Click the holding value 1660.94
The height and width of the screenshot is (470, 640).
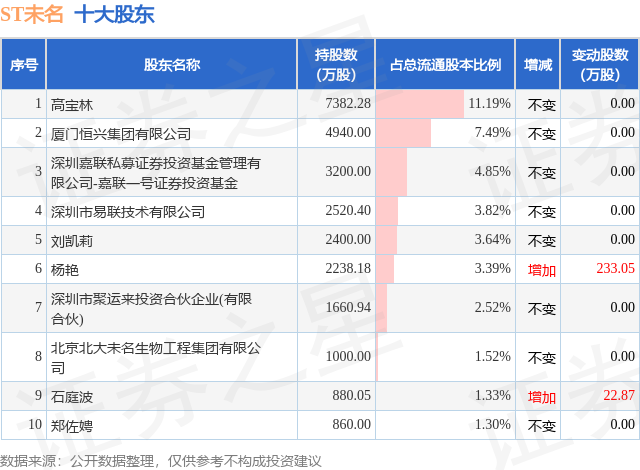(348, 307)
